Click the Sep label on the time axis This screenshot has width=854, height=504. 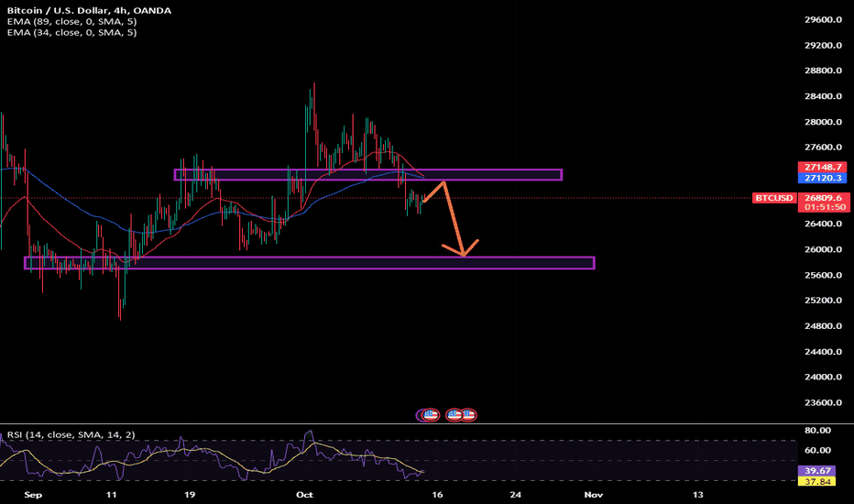point(33,495)
